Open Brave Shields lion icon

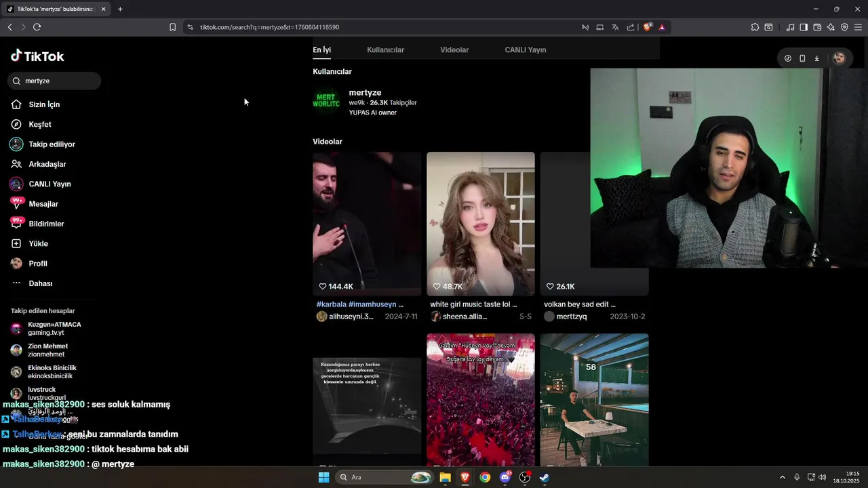tap(648, 27)
